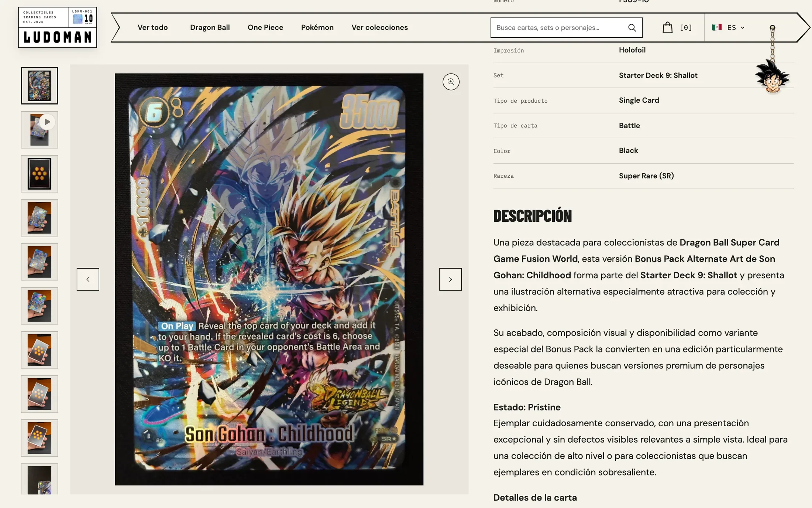Open the ES language dropdown
Screen dimensions: 812x508
pyautogui.click(x=729, y=27)
